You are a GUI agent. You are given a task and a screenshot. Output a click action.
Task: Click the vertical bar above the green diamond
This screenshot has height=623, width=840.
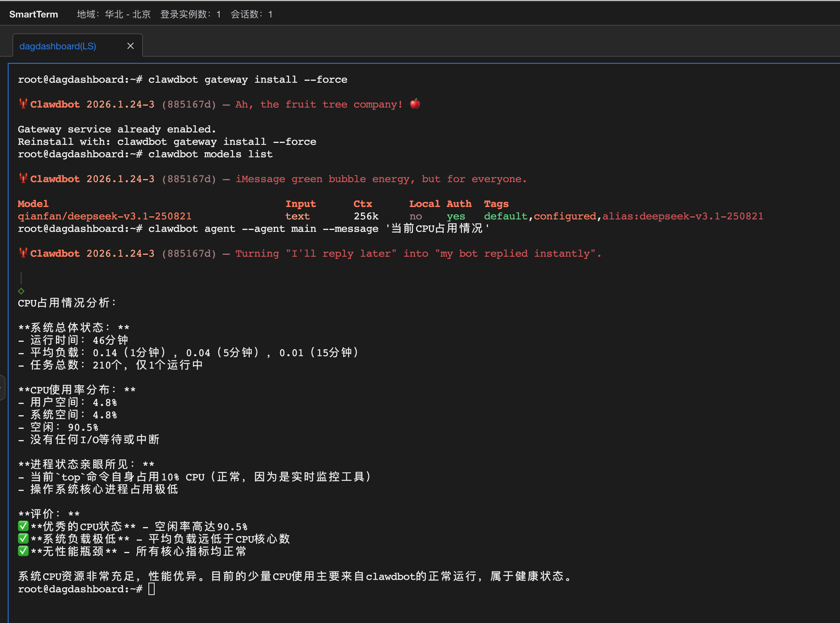click(x=21, y=278)
